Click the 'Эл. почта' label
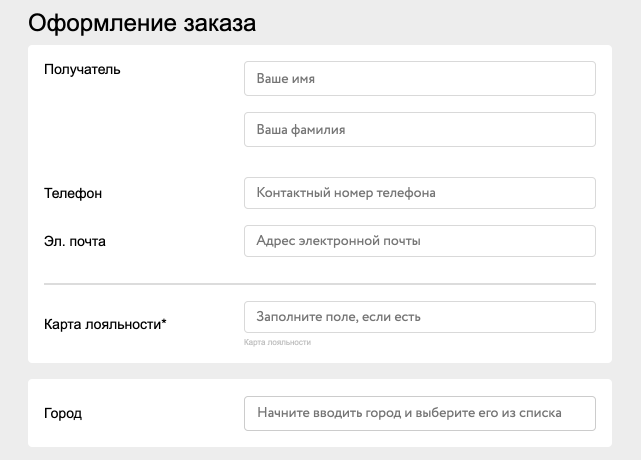Screen dimensions: 641x460 (x=75, y=241)
